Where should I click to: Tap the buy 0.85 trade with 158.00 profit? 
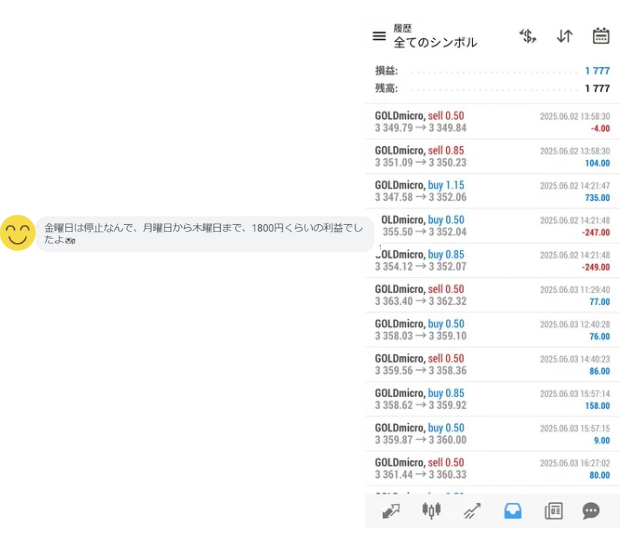click(x=492, y=399)
